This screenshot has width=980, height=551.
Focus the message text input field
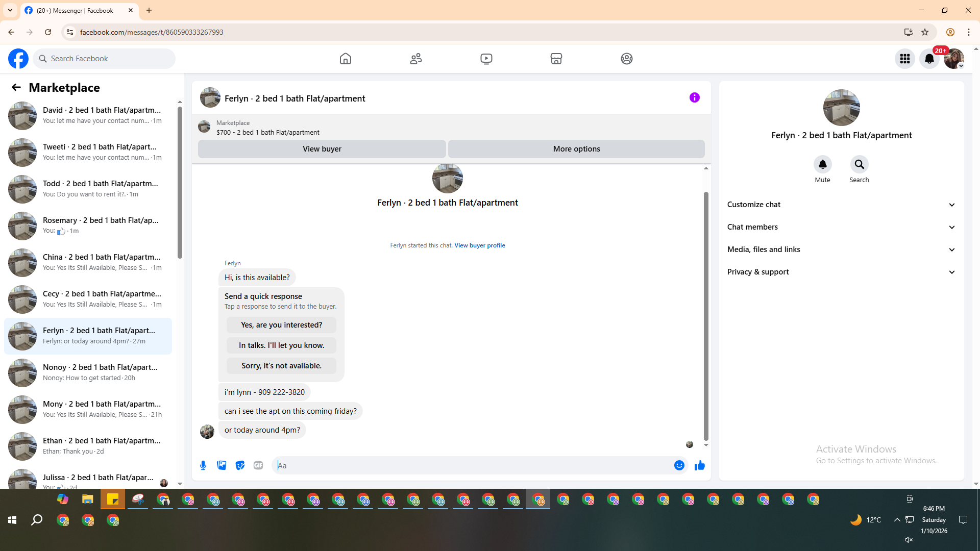472,465
